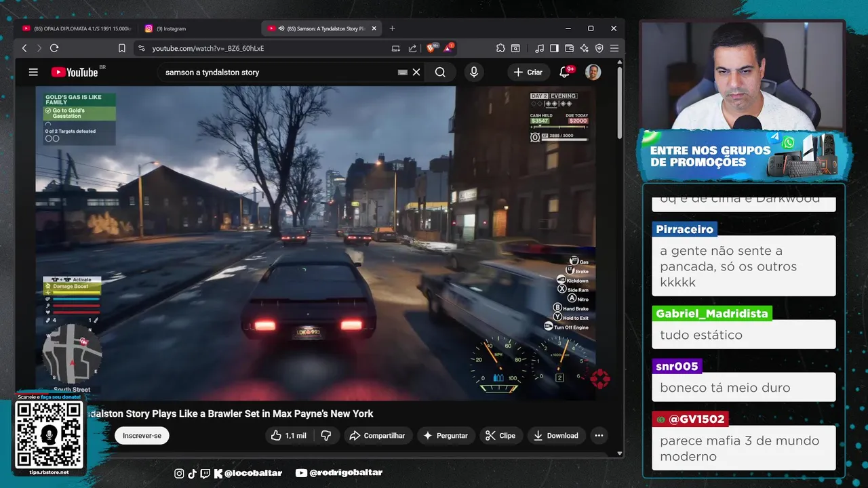868x488 pixels.
Task: Click the donation QR code
Action: (49, 434)
